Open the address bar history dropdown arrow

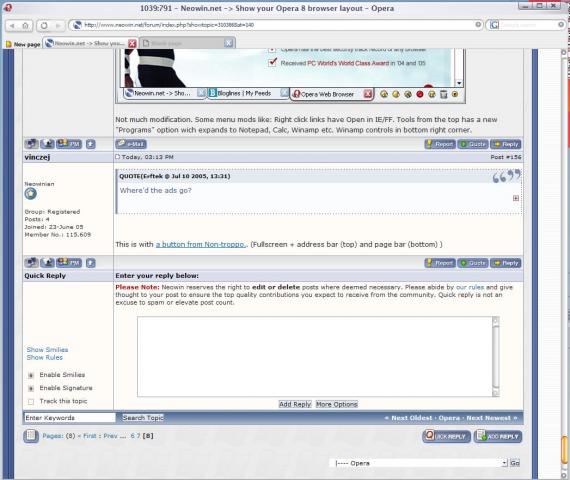(478, 25)
